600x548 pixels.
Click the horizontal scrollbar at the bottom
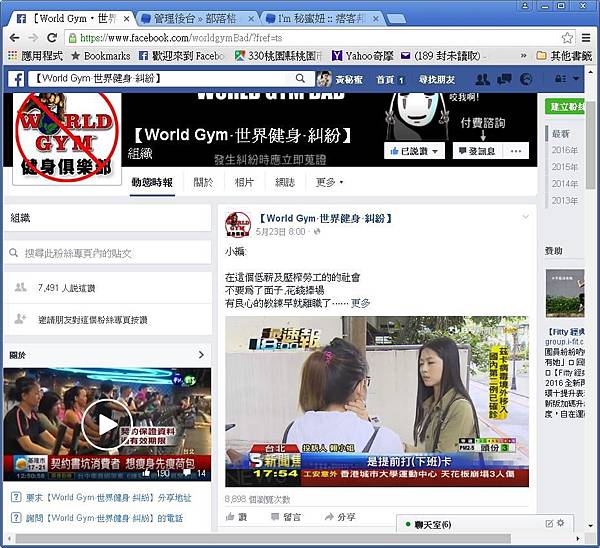(262, 538)
